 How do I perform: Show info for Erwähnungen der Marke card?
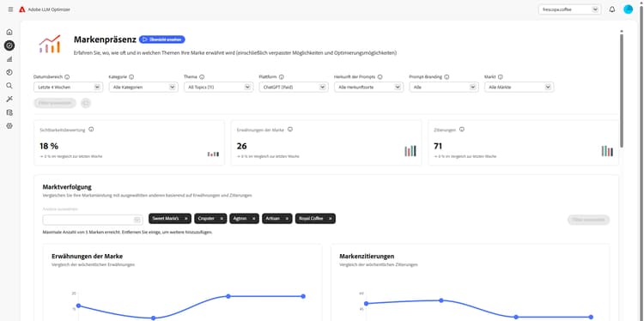(x=290, y=130)
